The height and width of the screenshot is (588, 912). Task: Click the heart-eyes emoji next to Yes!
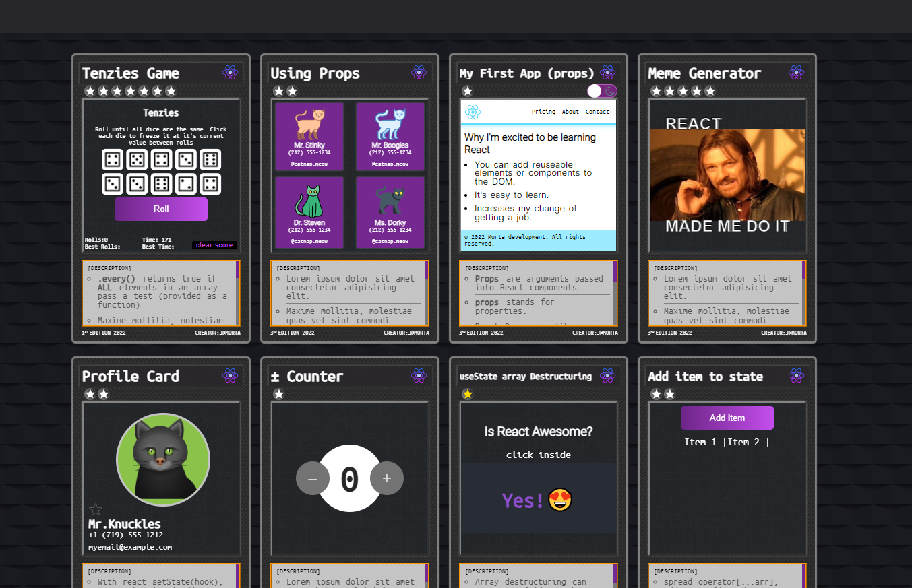point(560,500)
